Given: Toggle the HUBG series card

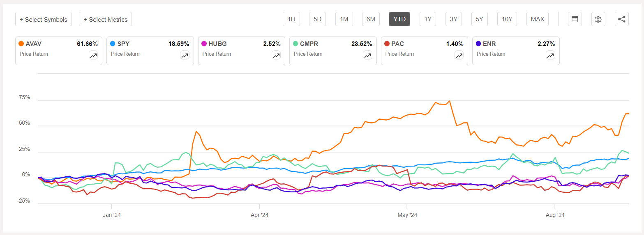Looking at the screenshot, I should [x=241, y=50].
